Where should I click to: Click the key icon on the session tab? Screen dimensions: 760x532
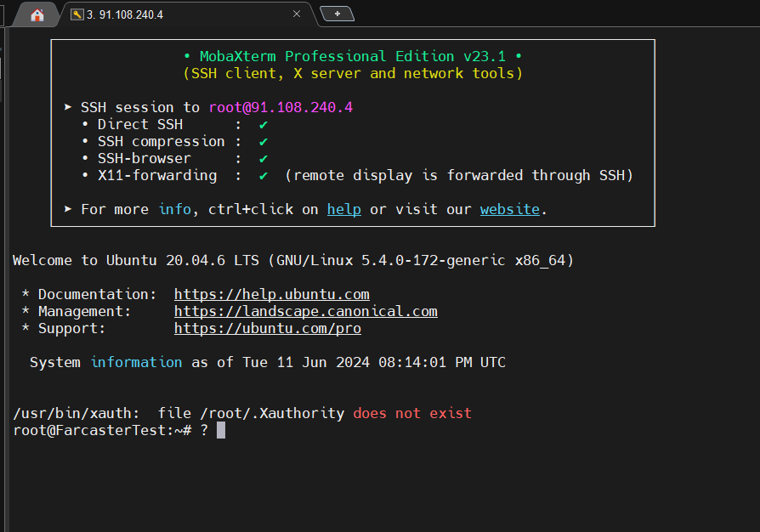[x=77, y=14]
